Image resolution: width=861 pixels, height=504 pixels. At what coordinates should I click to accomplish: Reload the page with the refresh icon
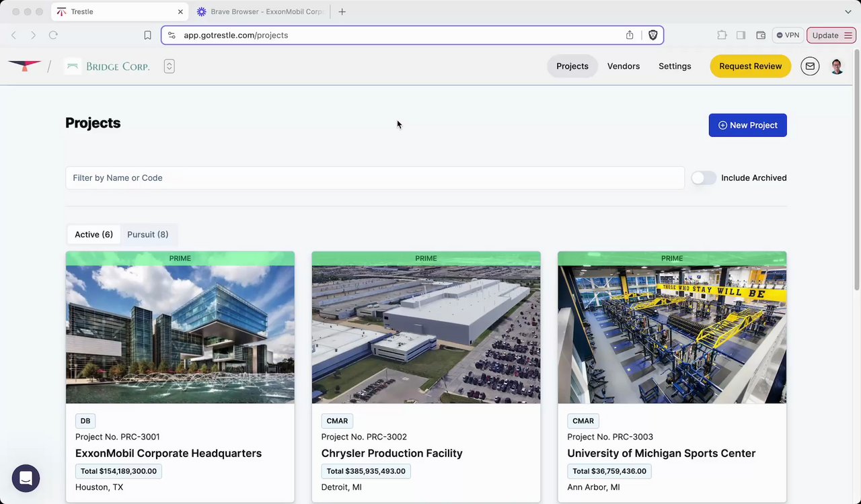tap(53, 35)
